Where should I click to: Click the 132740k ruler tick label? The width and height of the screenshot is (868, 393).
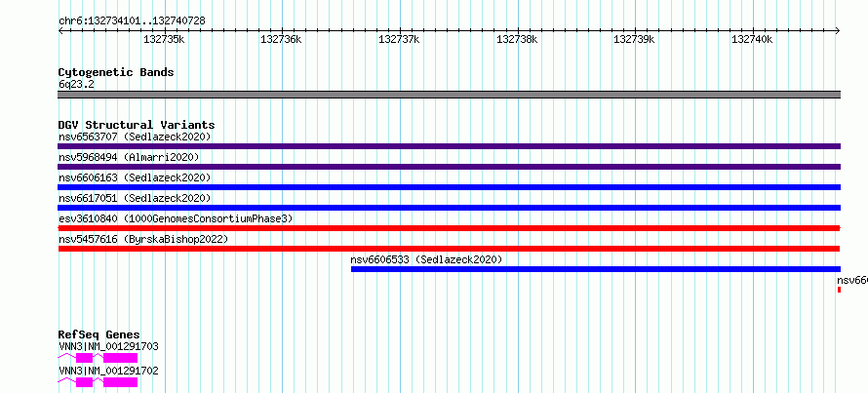(x=752, y=39)
